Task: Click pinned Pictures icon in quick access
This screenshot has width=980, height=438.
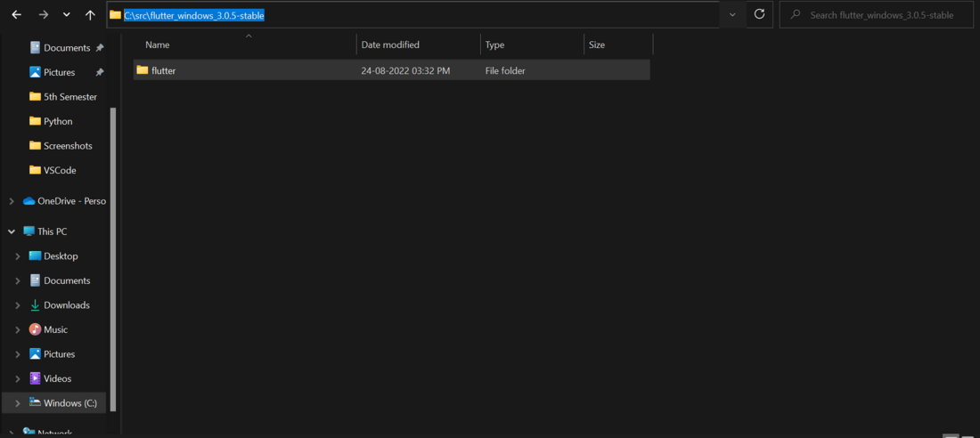Action: tap(35, 72)
